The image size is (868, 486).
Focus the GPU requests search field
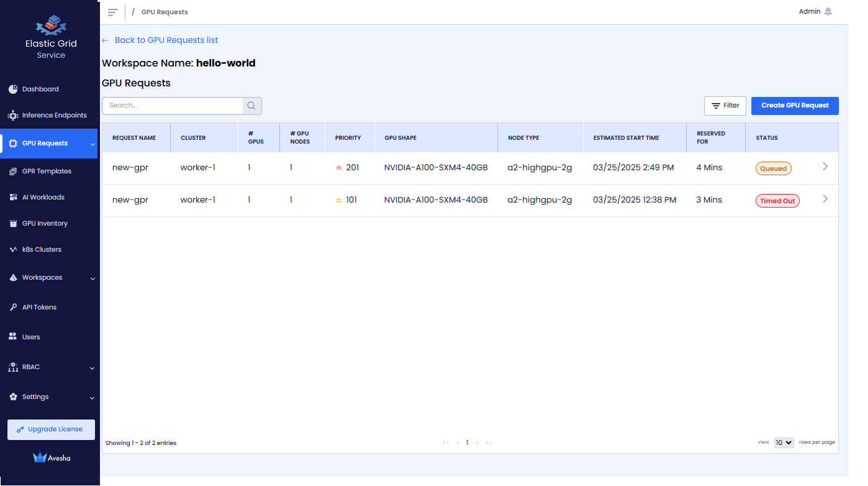click(x=173, y=106)
